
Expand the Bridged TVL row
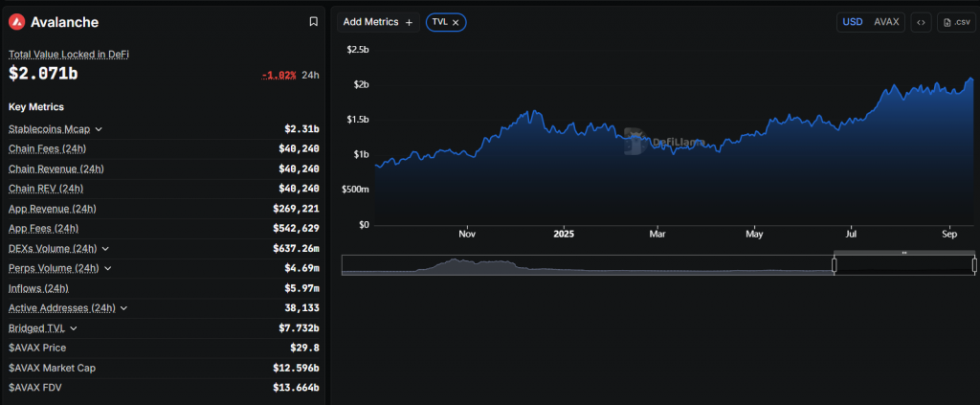pos(73,328)
